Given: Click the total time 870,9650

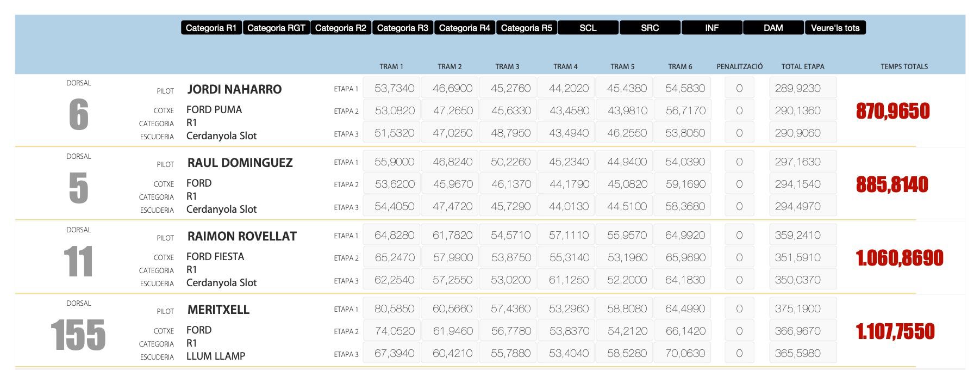Looking at the screenshot, I should click(892, 111).
